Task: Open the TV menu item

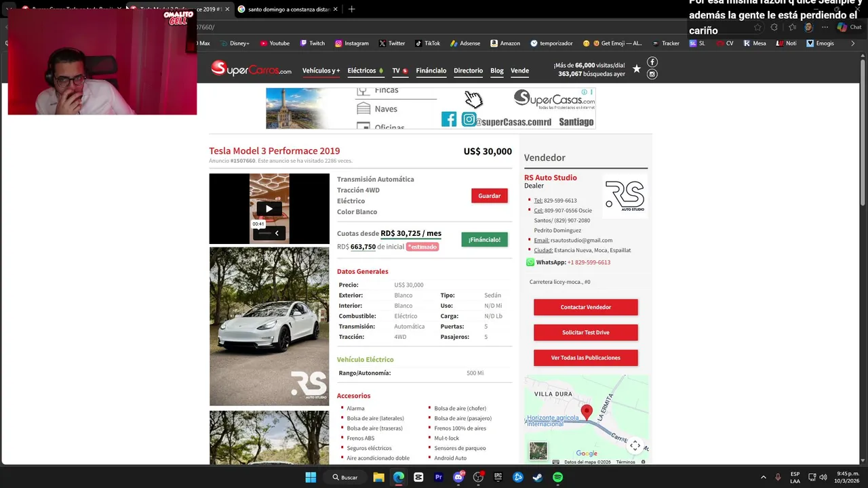Action: point(399,70)
